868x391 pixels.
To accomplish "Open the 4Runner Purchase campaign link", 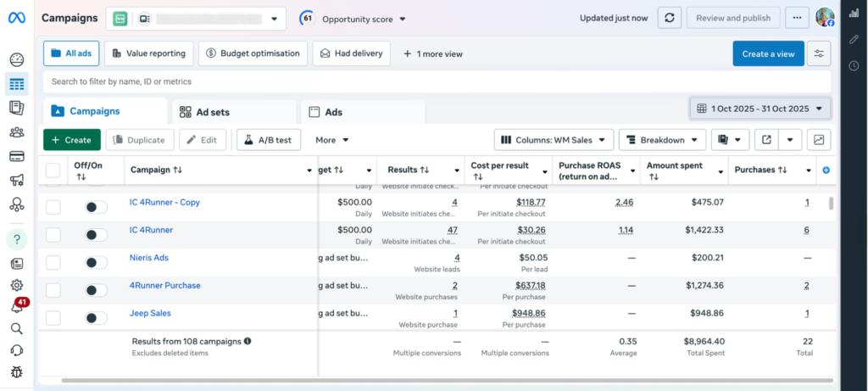I will pyautogui.click(x=164, y=286).
